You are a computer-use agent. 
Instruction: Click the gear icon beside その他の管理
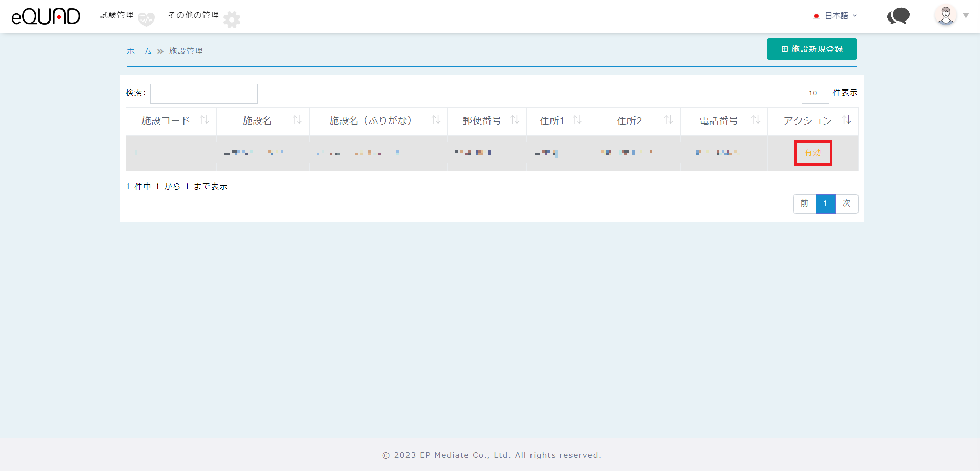(232, 19)
